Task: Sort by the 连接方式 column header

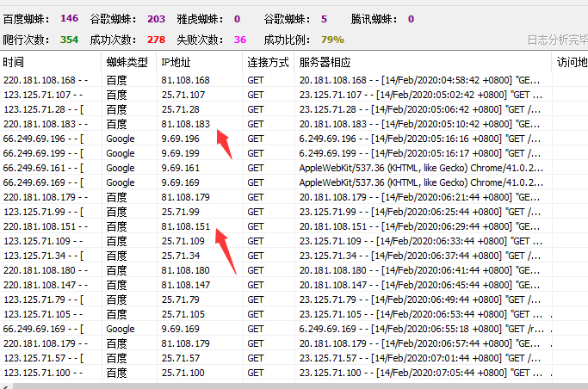Action: coord(269,62)
